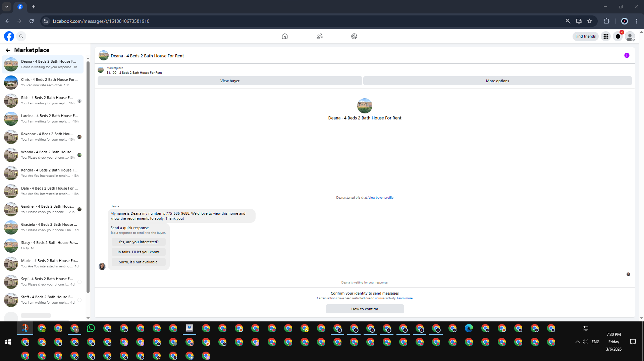Click the Find friends button

(586, 36)
